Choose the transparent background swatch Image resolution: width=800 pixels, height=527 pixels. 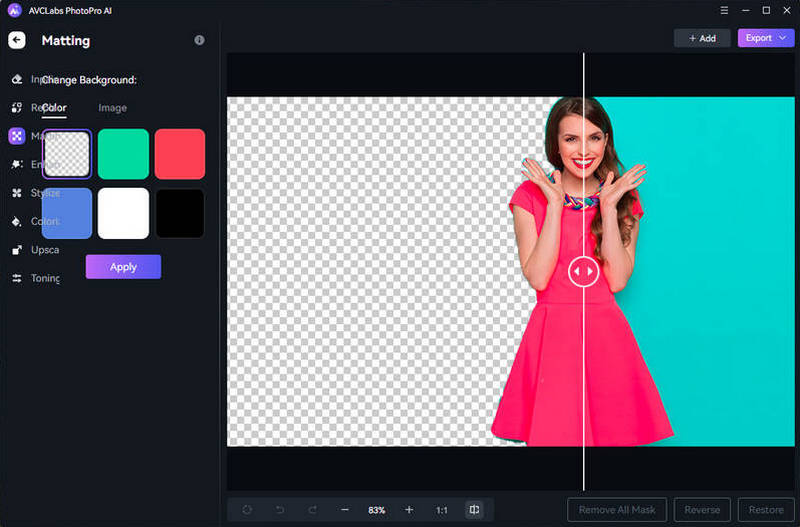(x=67, y=154)
